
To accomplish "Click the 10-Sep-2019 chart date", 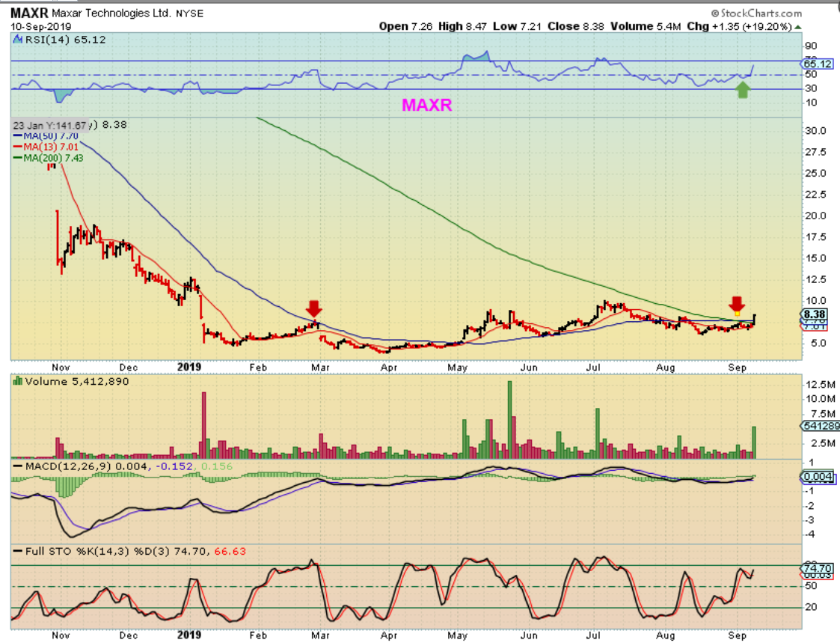I will pyautogui.click(x=40, y=26).
